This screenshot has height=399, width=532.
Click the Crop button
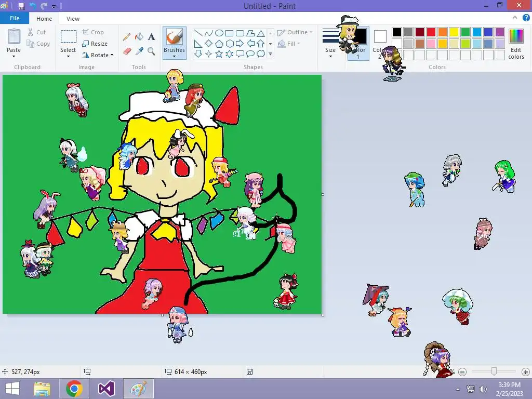pyautogui.click(x=93, y=32)
